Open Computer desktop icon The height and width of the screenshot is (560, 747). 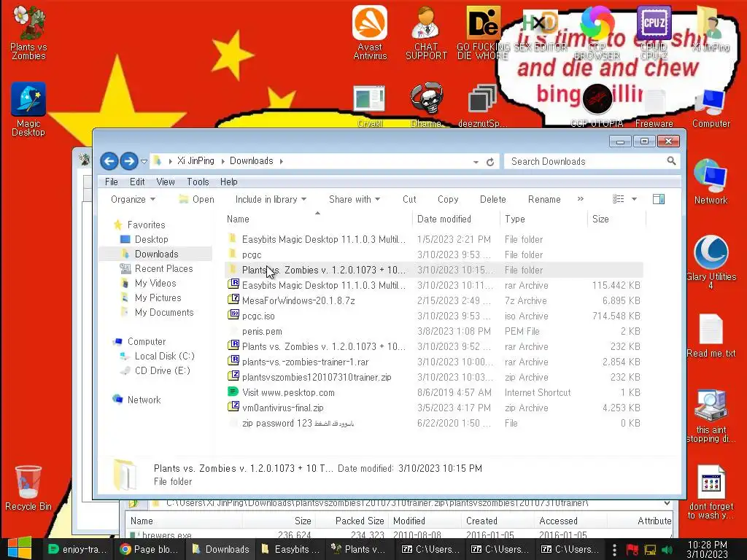[x=711, y=109]
